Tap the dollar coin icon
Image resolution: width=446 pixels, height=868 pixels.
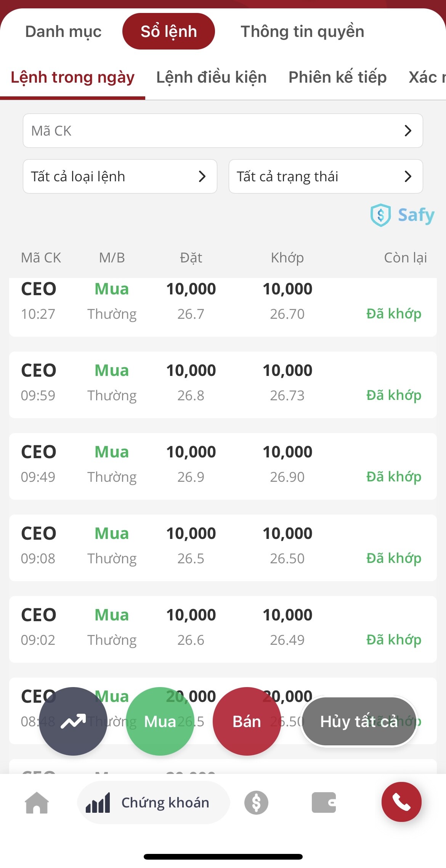point(256,802)
